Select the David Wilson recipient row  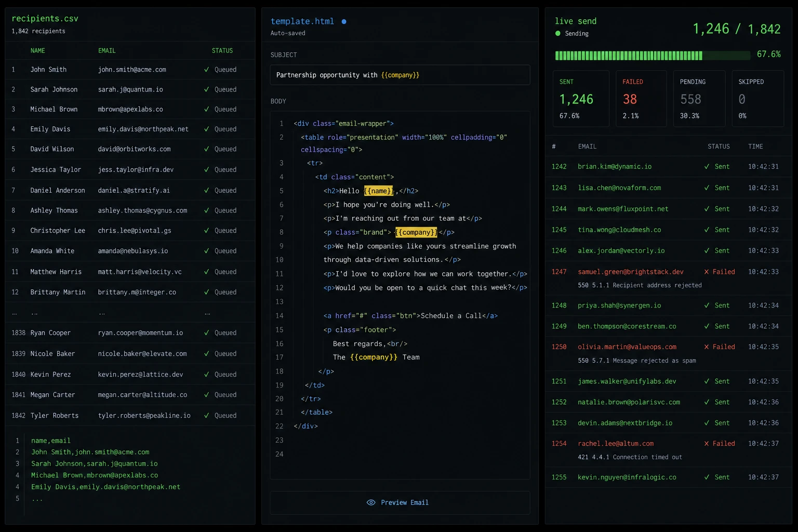pos(130,149)
